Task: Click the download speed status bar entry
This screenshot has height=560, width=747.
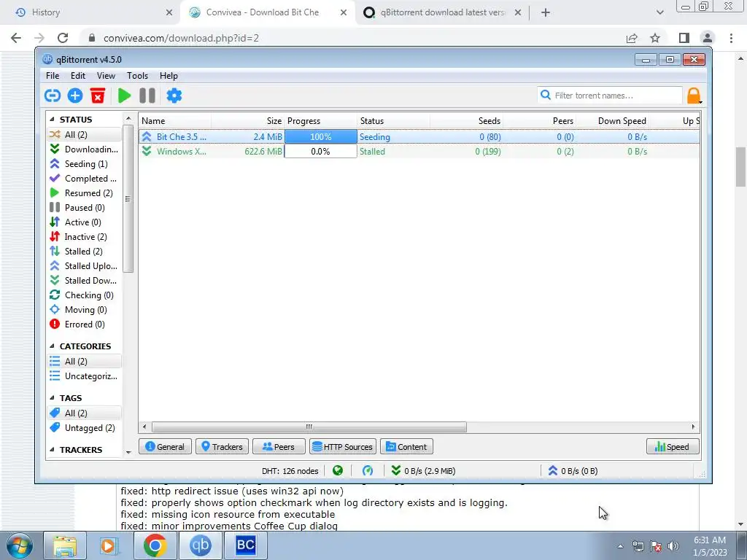Action: pos(423,471)
